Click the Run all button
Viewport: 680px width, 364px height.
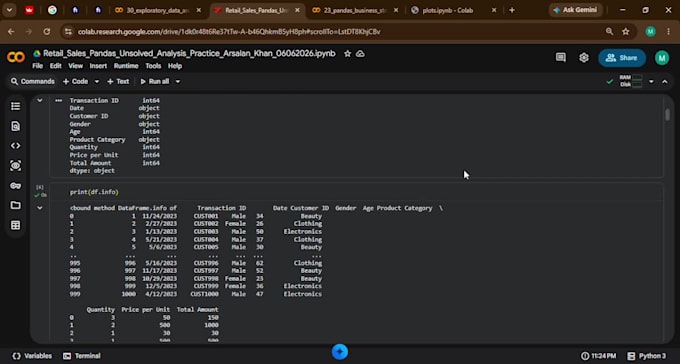pos(155,82)
